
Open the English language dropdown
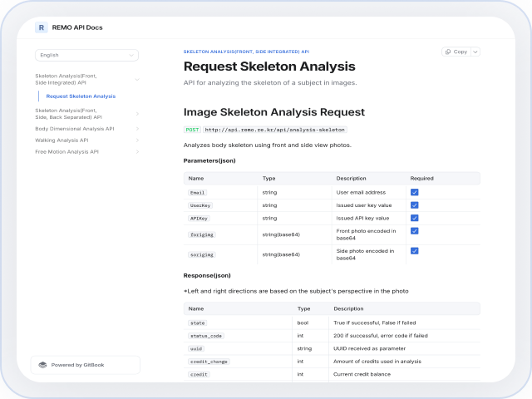point(86,56)
